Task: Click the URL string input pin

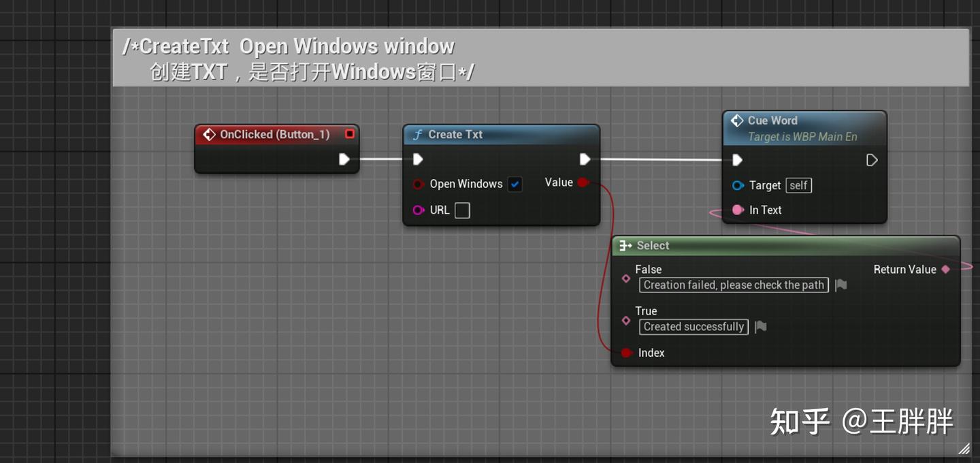Action: [x=419, y=210]
